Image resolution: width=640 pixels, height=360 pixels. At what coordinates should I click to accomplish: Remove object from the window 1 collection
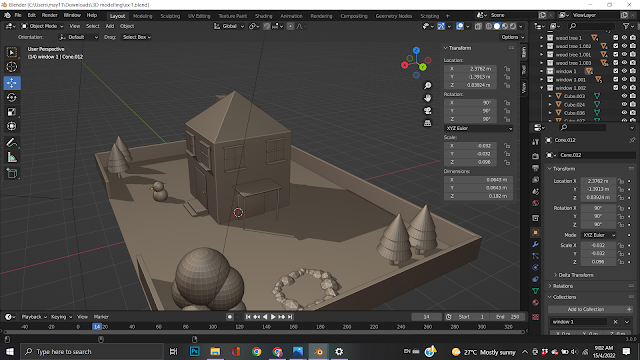pyautogui.click(x=616, y=322)
